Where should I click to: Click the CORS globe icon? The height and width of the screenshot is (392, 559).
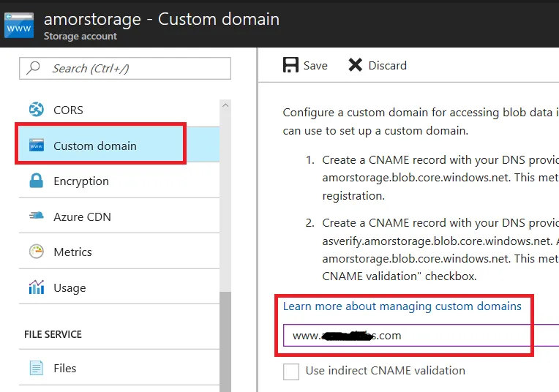click(x=37, y=110)
